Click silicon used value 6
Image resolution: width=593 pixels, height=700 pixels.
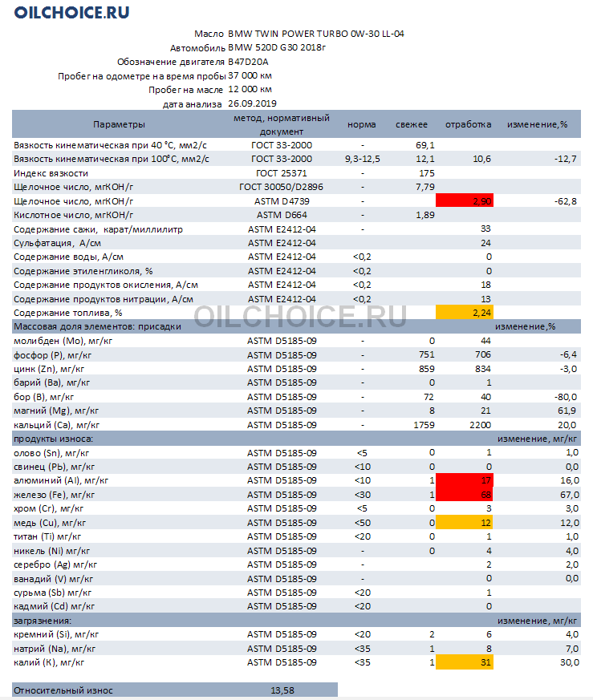pyautogui.click(x=489, y=634)
